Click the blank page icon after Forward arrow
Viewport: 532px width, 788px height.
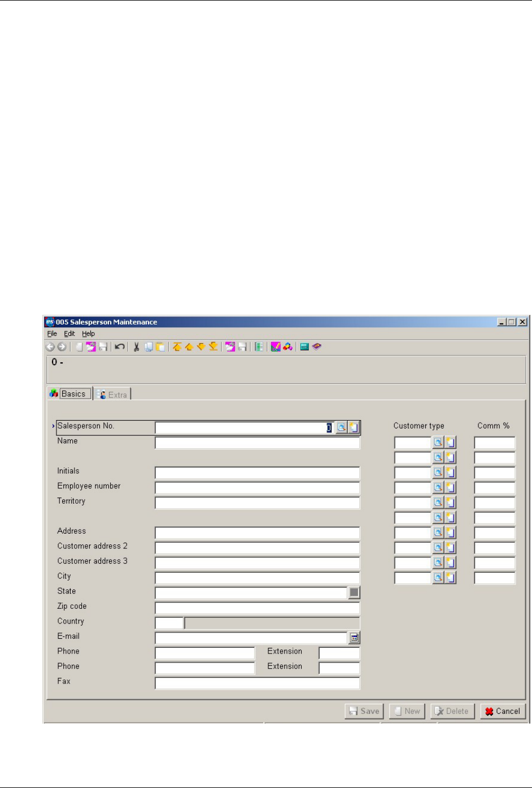pyautogui.click(x=79, y=347)
